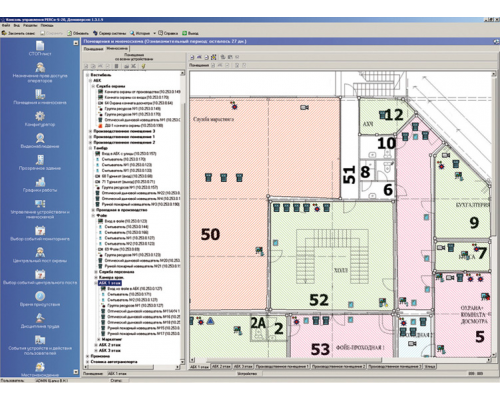The width and height of the screenshot is (500, 400).
Task: Switch to the Улица plan tab
Action: [x=430, y=366]
